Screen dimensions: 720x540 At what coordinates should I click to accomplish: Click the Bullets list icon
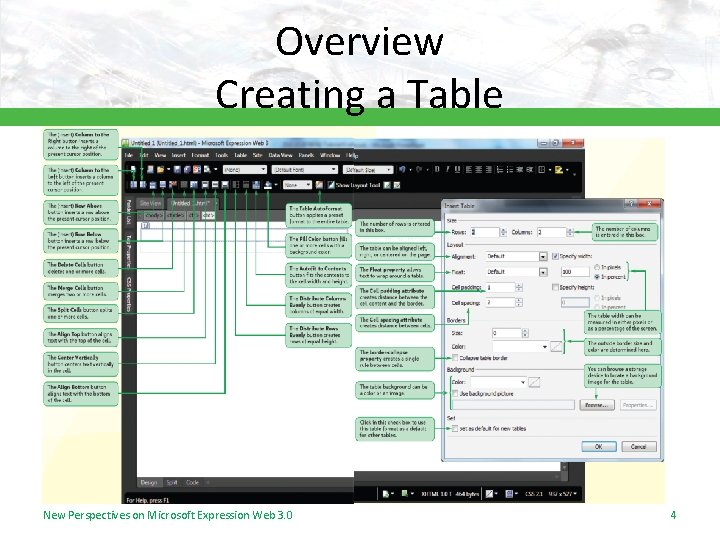tap(509, 169)
